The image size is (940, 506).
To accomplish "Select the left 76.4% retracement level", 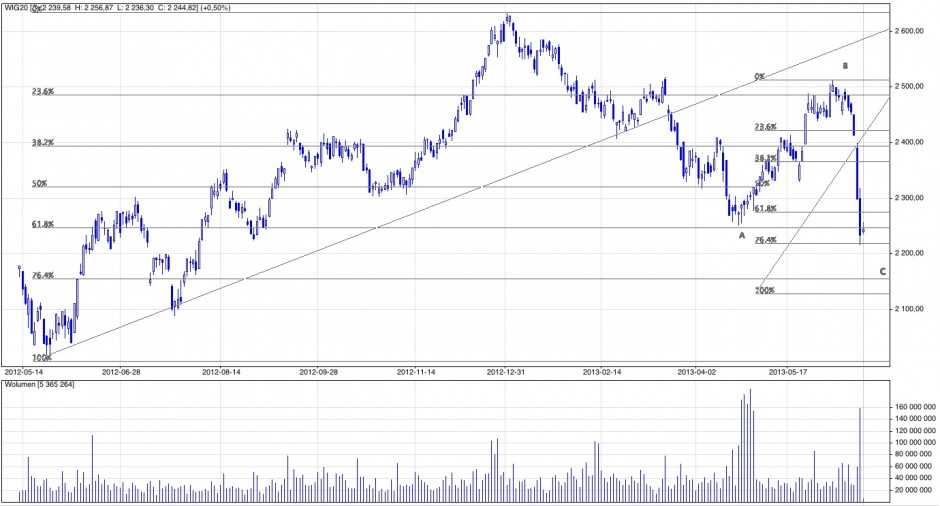I will [x=42, y=275].
